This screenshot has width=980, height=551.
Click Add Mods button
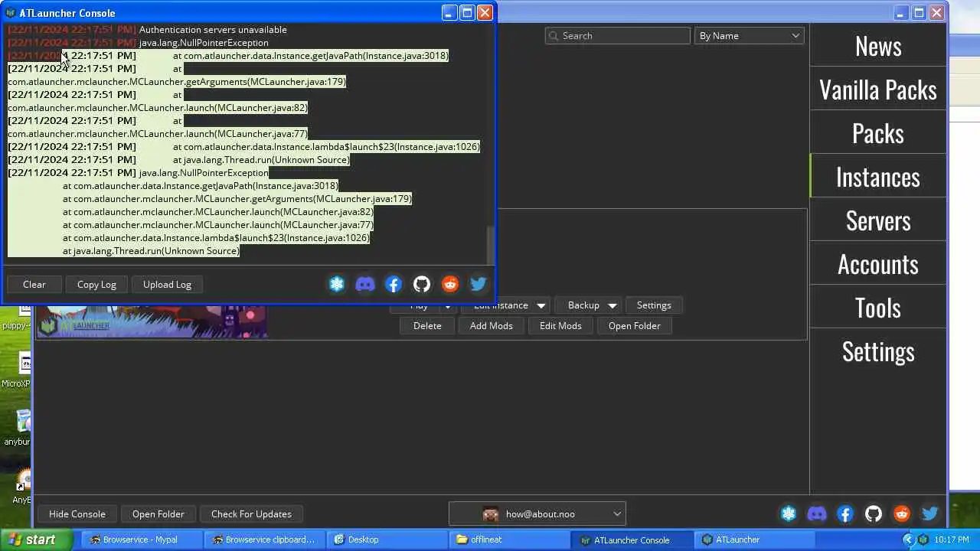click(x=492, y=326)
